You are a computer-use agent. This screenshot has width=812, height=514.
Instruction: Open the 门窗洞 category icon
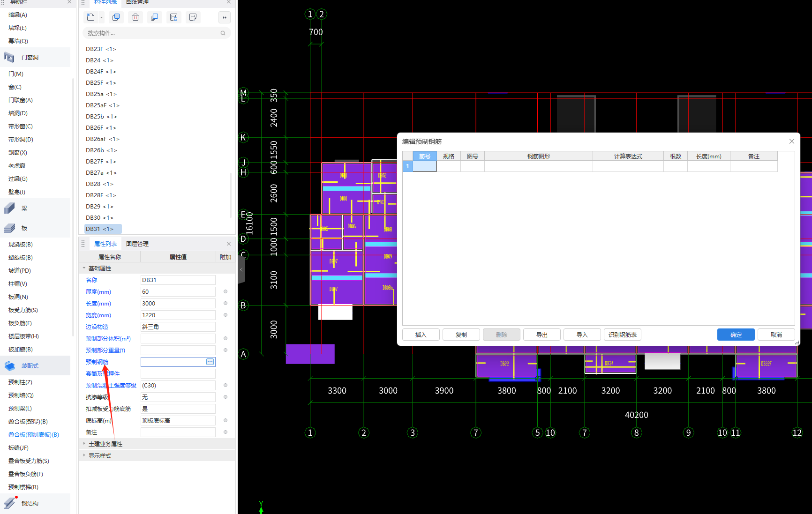point(9,57)
